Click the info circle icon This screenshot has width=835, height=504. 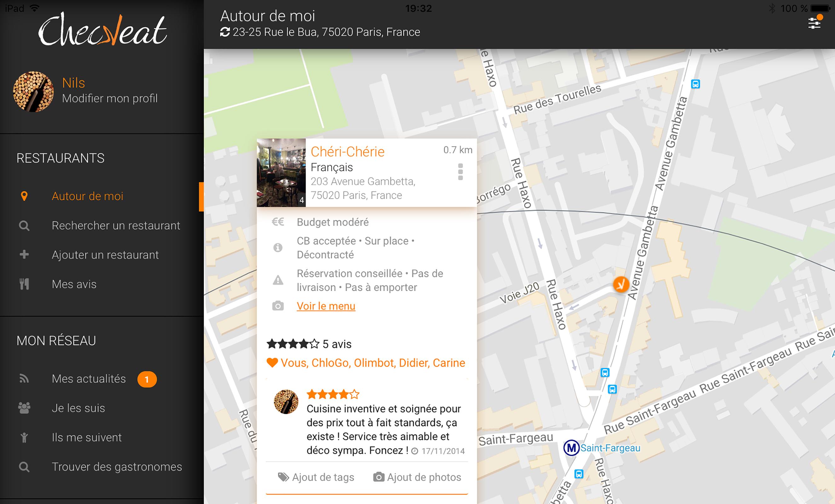tap(278, 248)
